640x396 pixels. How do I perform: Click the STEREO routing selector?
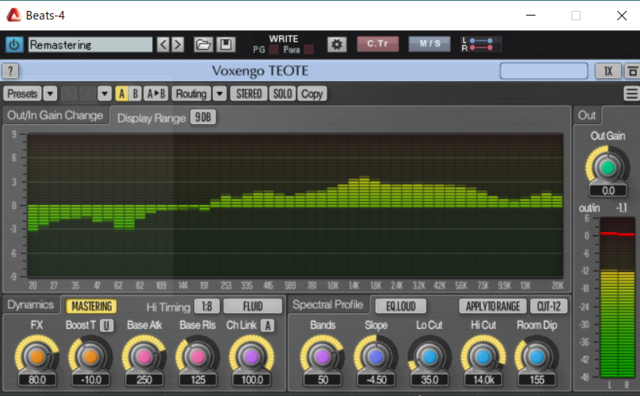[249, 94]
